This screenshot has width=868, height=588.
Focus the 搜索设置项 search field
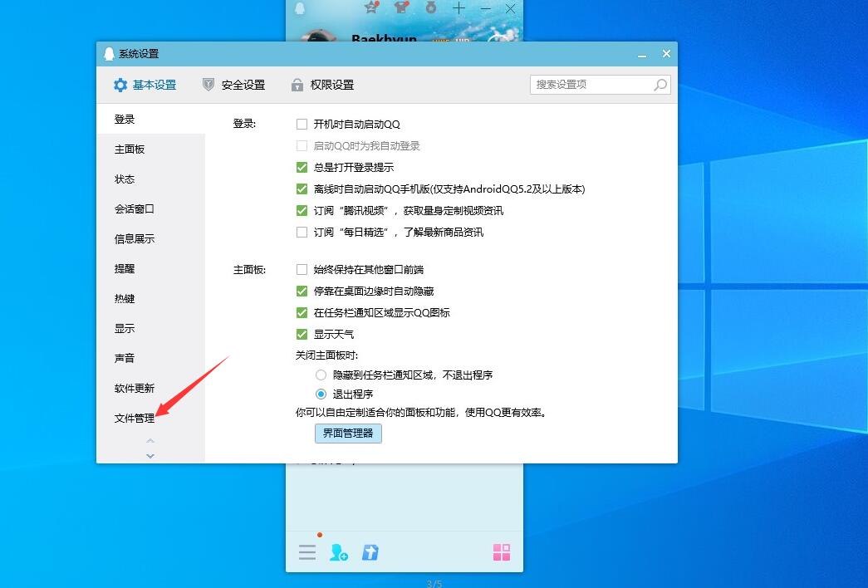(x=600, y=85)
